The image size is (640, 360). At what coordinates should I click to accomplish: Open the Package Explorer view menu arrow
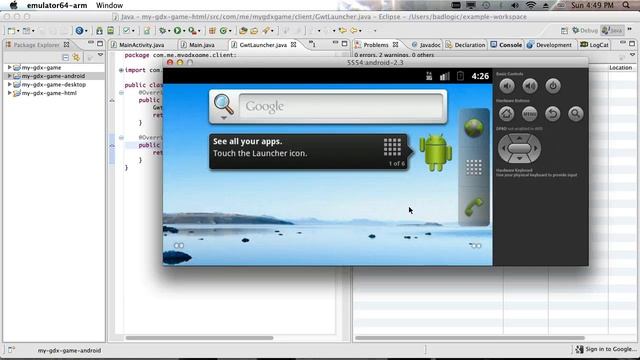point(100,55)
